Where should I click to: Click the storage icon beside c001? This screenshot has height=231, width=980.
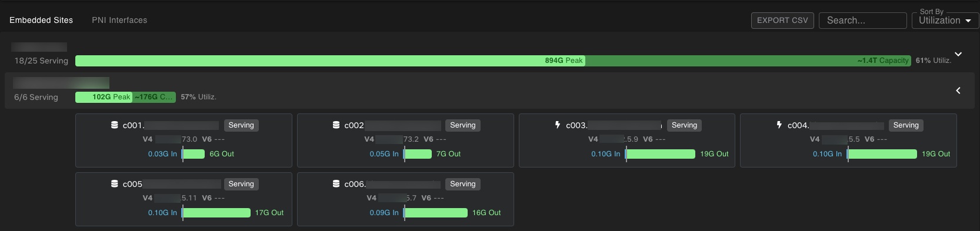point(115,125)
